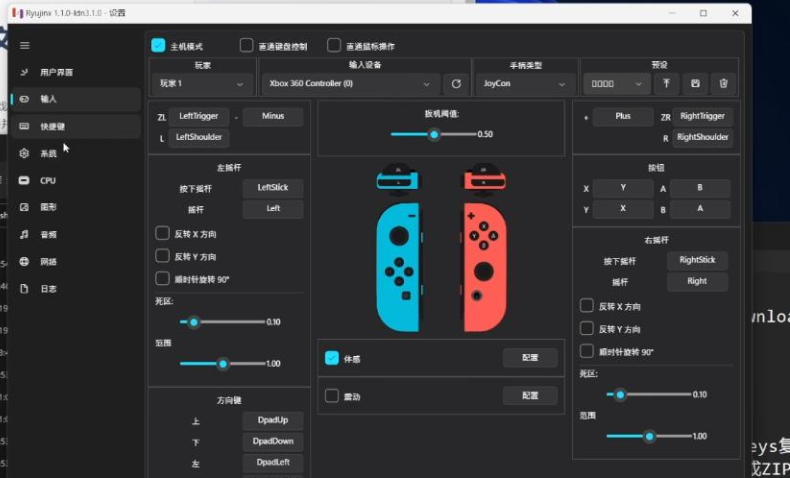Open the 网络 network page
Viewport: 790px width, 478px height.
click(76, 261)
